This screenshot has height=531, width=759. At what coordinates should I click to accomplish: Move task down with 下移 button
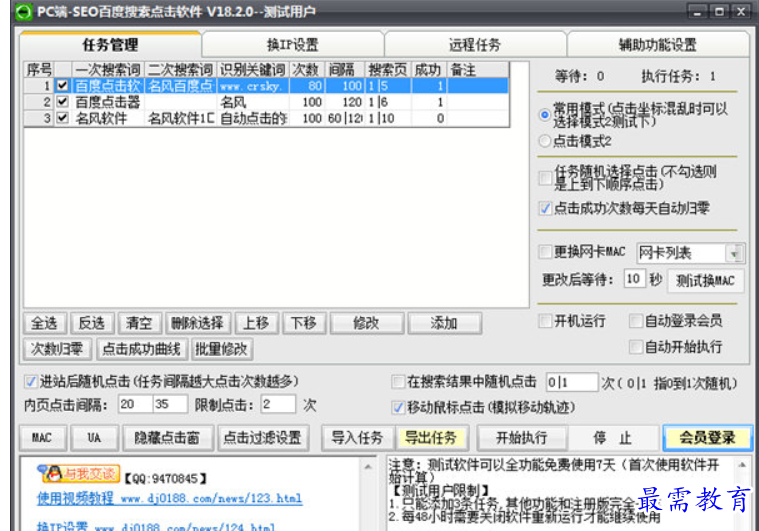click(304, 323)
